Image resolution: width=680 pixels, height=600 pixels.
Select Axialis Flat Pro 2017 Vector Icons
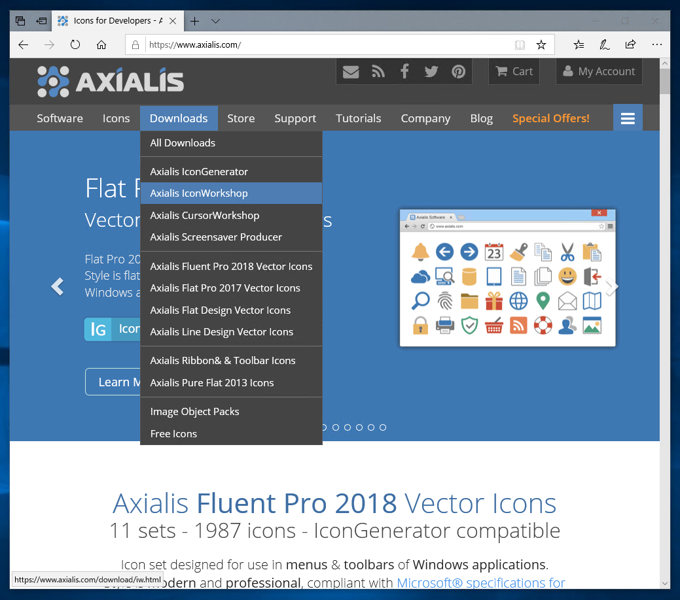click(x=231, y=288)
